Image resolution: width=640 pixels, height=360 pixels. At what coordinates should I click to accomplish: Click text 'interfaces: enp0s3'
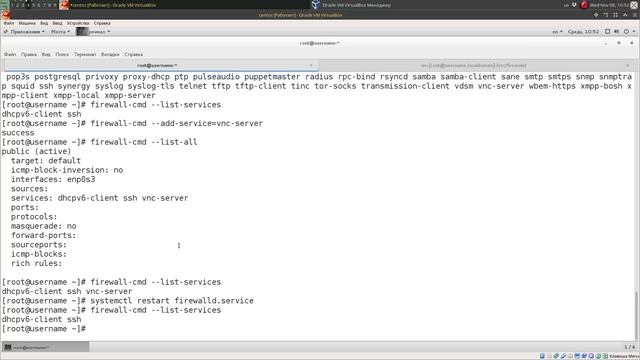point(53,179)
